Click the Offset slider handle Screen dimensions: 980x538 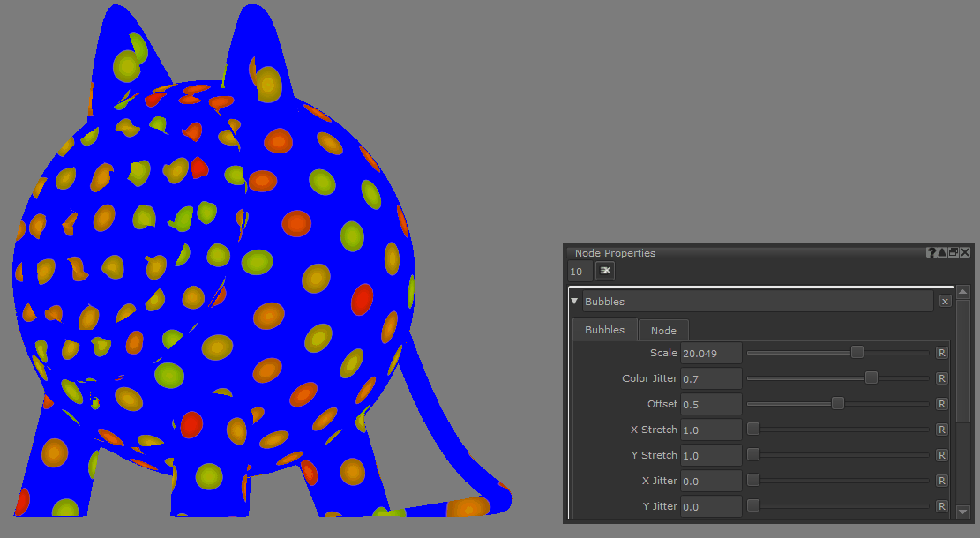click(837, 404)
